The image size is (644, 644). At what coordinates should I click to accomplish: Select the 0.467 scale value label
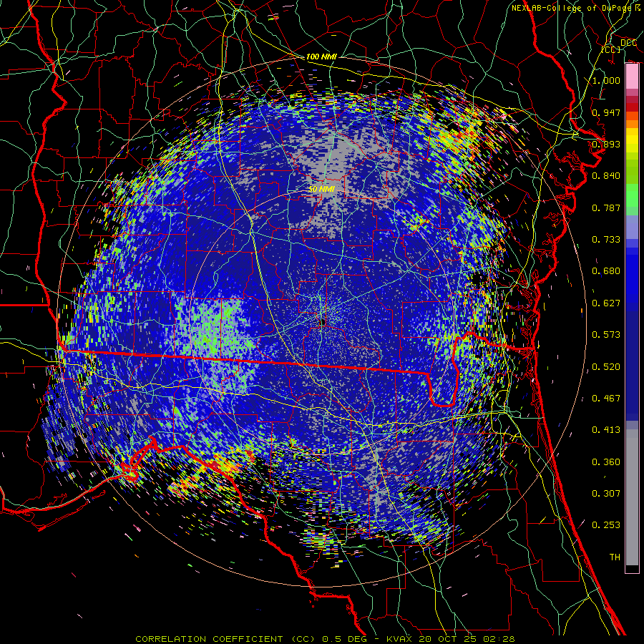click(x=606, y=399)
